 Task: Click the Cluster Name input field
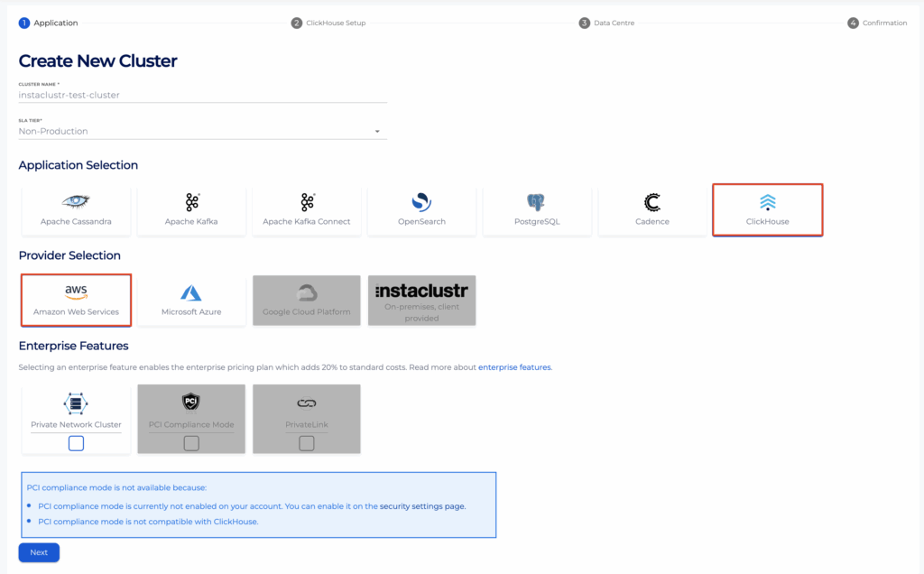pos(202,95)
